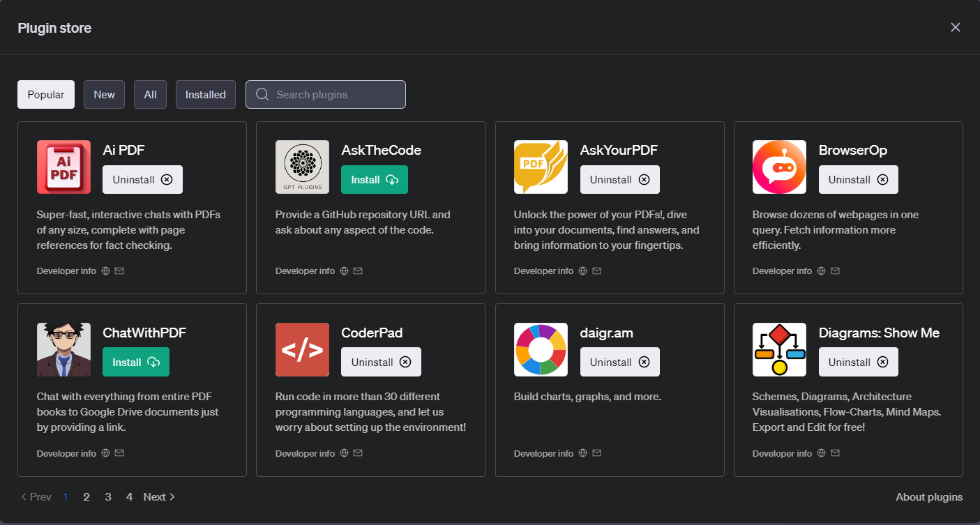Uninstall the BrowserOp plugin
The height and width of the screenshot is (525, 980).
click(858, 180)
